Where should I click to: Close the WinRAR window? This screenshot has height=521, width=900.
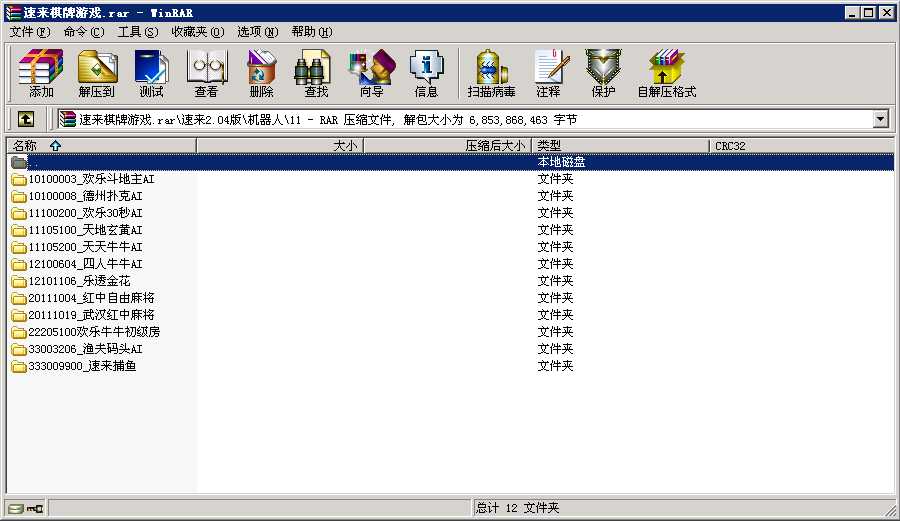point(887,13)
